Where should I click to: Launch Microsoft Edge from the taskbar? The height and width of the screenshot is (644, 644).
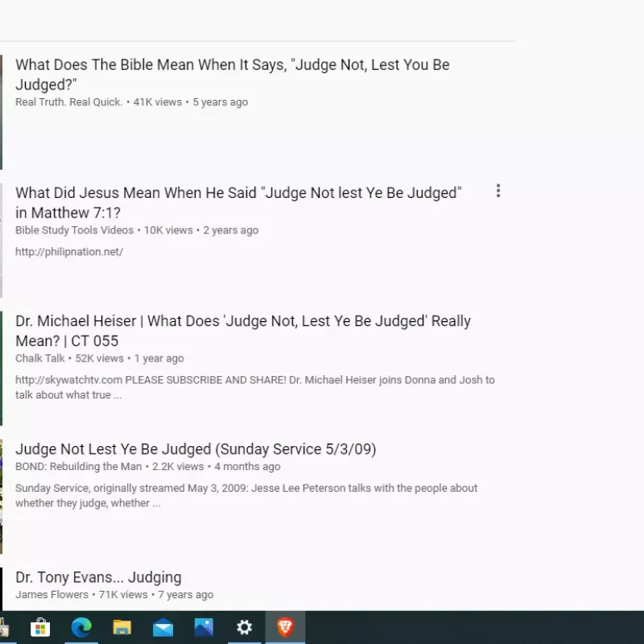tap(81, 627)
